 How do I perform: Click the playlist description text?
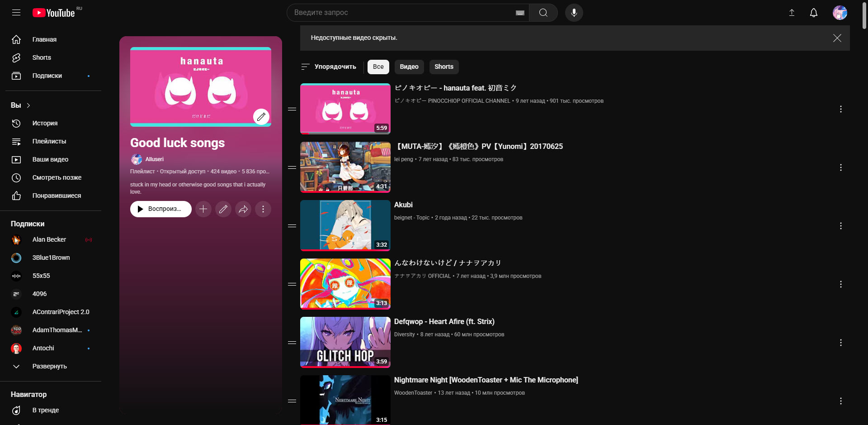tap(198, 188)
